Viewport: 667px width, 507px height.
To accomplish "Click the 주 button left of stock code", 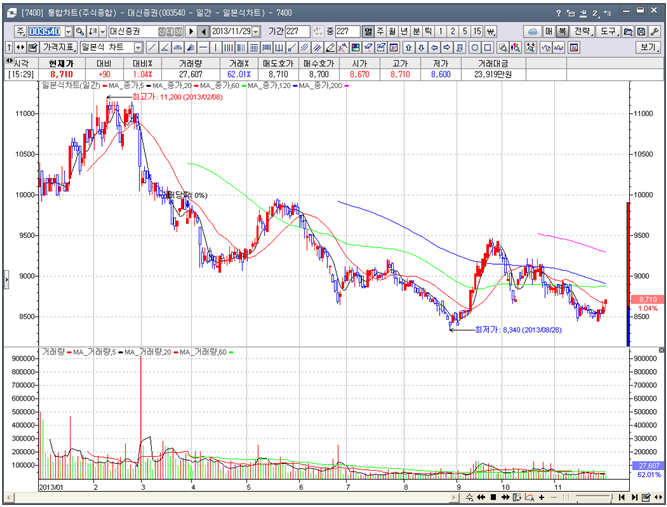I will pos(20,31).
